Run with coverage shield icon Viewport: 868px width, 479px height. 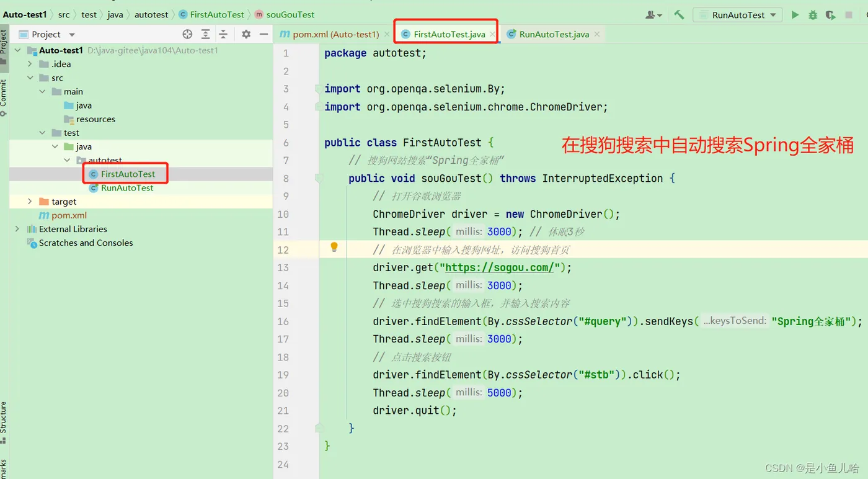coord(830,15)
